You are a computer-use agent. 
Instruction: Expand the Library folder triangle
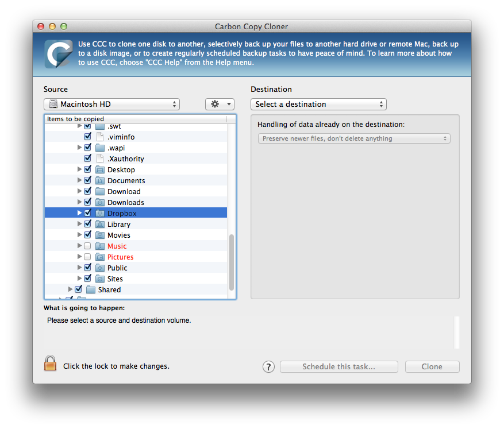pos(79,224)
